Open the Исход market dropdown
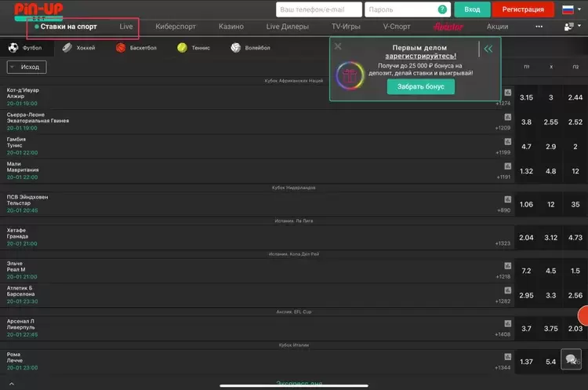588x390 pixels. coord(27,67)
